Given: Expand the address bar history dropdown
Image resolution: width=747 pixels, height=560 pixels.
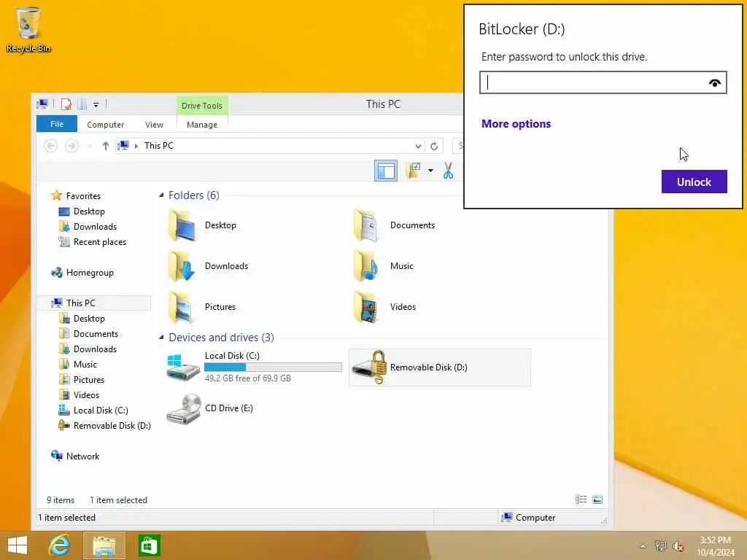Looking at the screenshot, I should [418, 146].
